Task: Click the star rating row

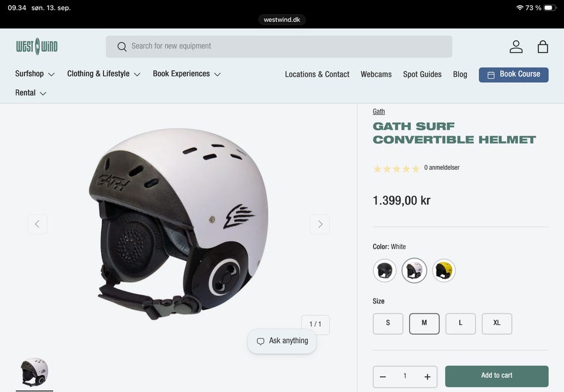Action: pos(397,169)
